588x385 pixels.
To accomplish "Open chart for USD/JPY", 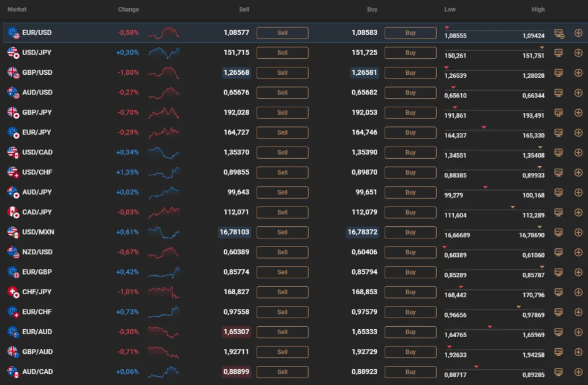I will pyautogui.click(x=558, y=53).
